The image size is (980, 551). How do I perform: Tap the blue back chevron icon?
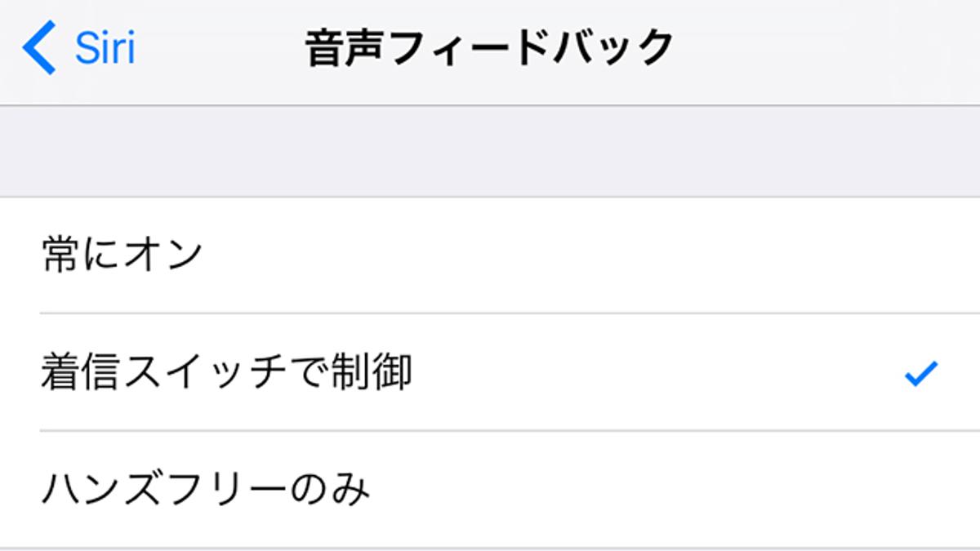(x=39, y=48)
